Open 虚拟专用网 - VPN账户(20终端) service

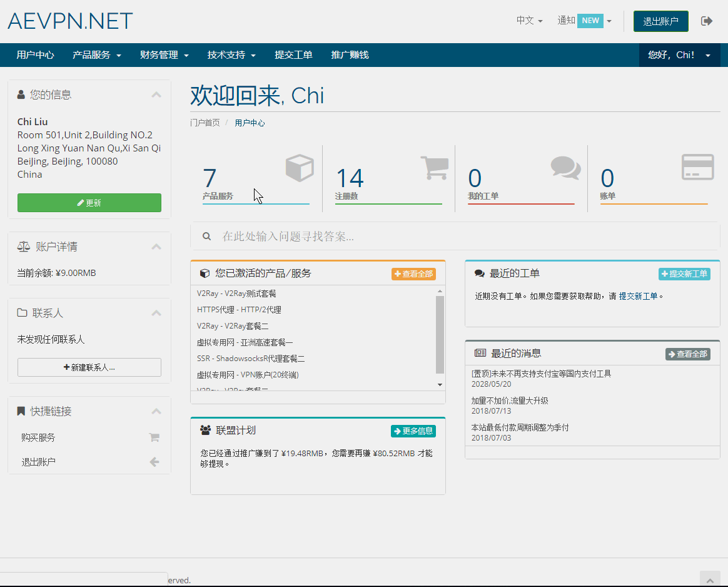point(248,375)
